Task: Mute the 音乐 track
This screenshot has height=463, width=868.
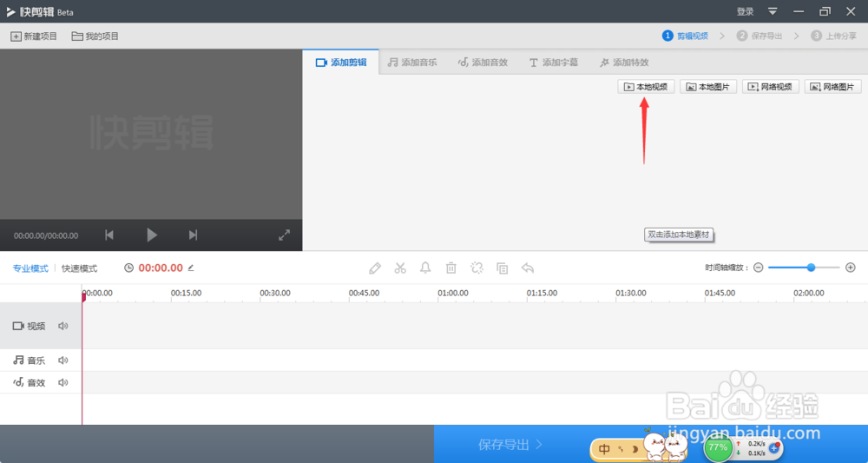Action: pyautogui.click(x=63, y=360)
